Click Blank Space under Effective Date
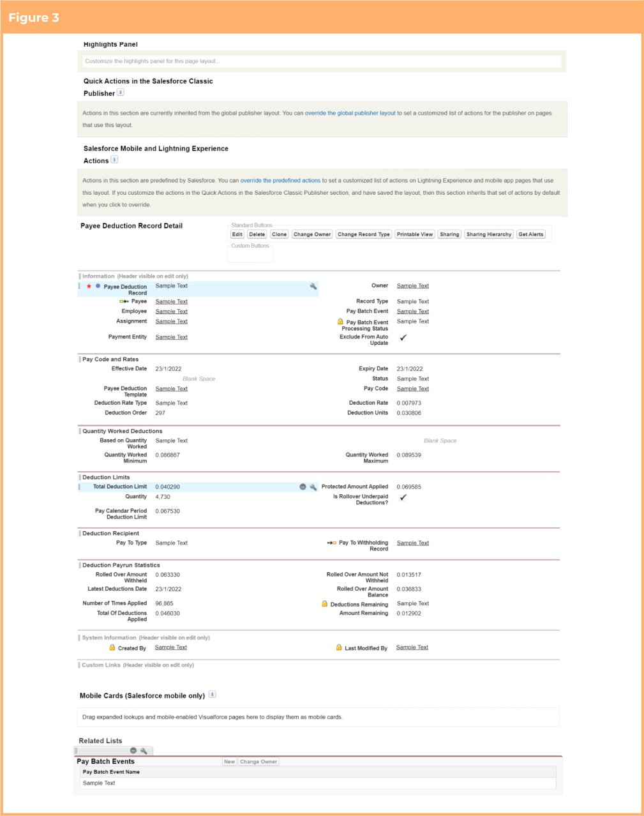This screenshot has height=816, width=644. [199, 379]
